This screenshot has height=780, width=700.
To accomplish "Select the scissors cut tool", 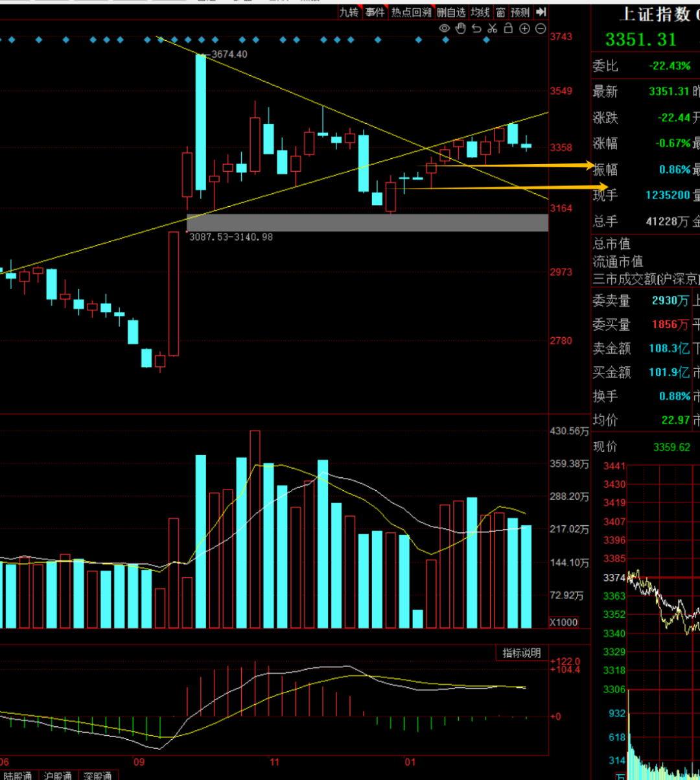I will coord(493,29).
